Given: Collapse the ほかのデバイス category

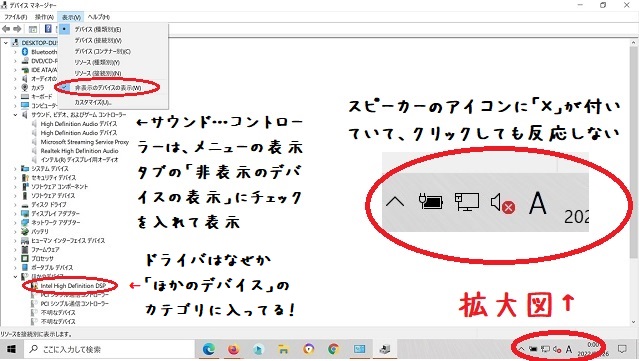Looking at the screenshot, I should tap(15, 277).
